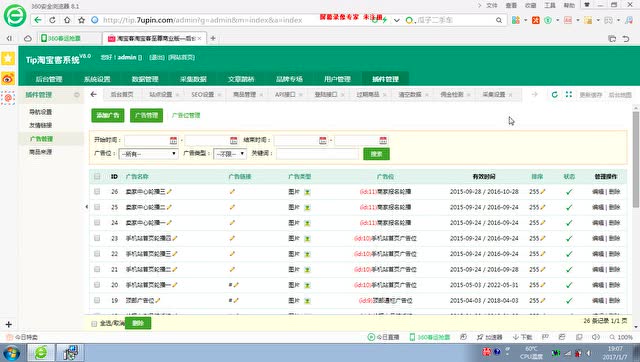The height and width of the screenshot is (362, 640).
Task: Bookmark page with the star icon in address bar
Action: point(81,20)
